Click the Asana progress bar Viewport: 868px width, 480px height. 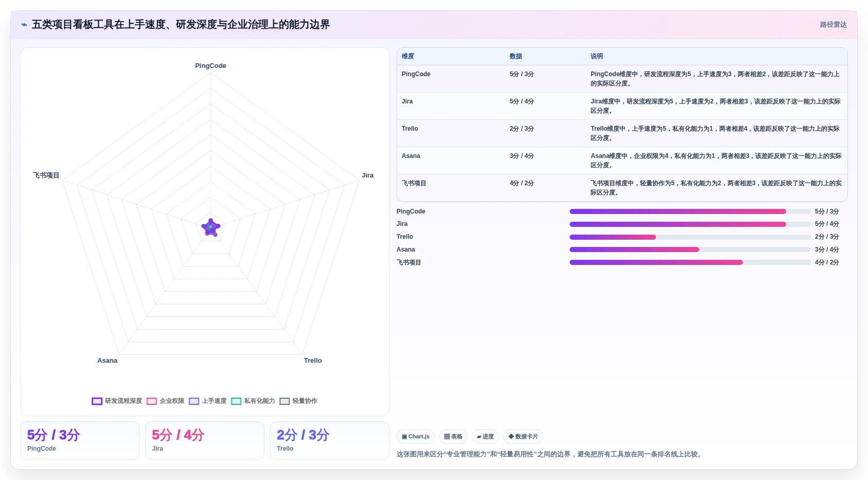tap(690, 250)
